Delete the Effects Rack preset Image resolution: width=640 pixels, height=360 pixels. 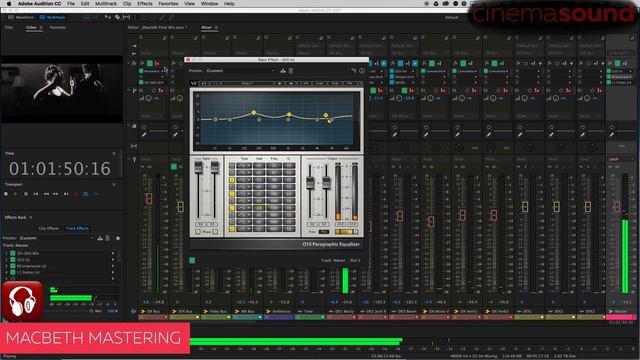click(x=108, y=238)
